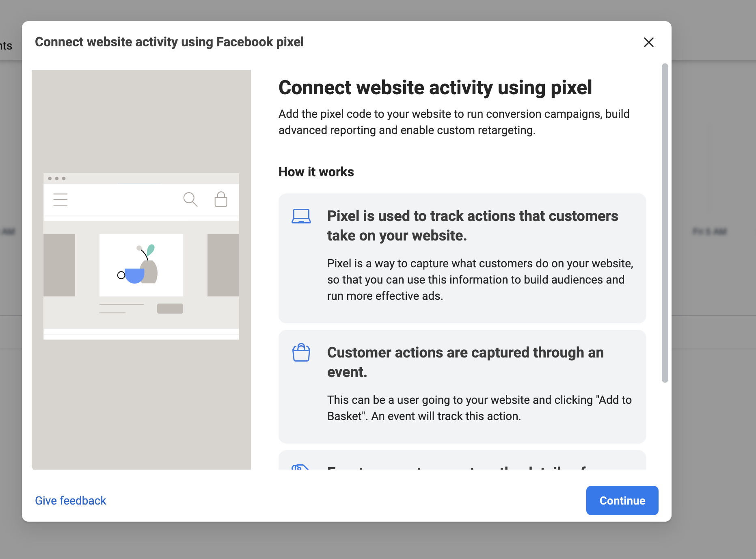
Task: Click the dialog's vertical scrollbar
Action: pos(665,223)
